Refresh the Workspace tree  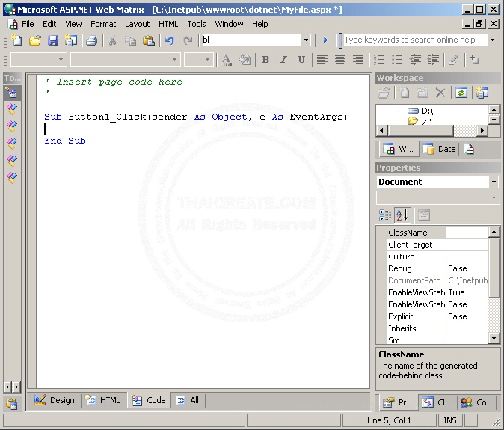click(x=461, y=93)
